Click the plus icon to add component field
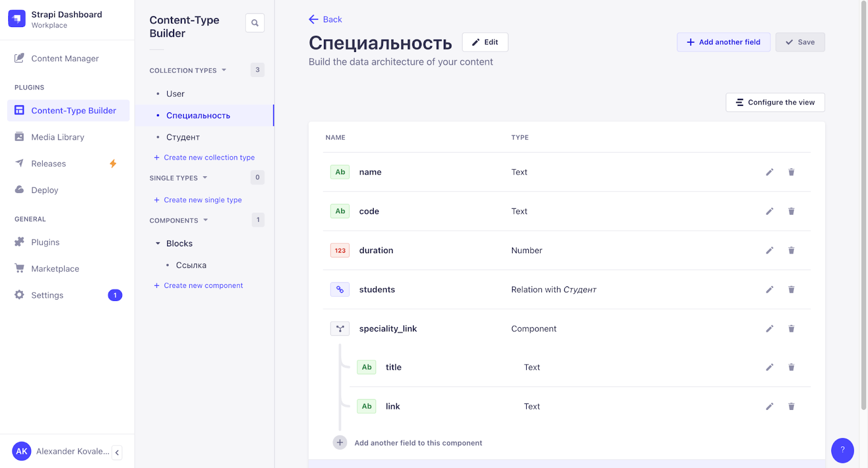This screenshot has height=468, width=868. (340, 443)
